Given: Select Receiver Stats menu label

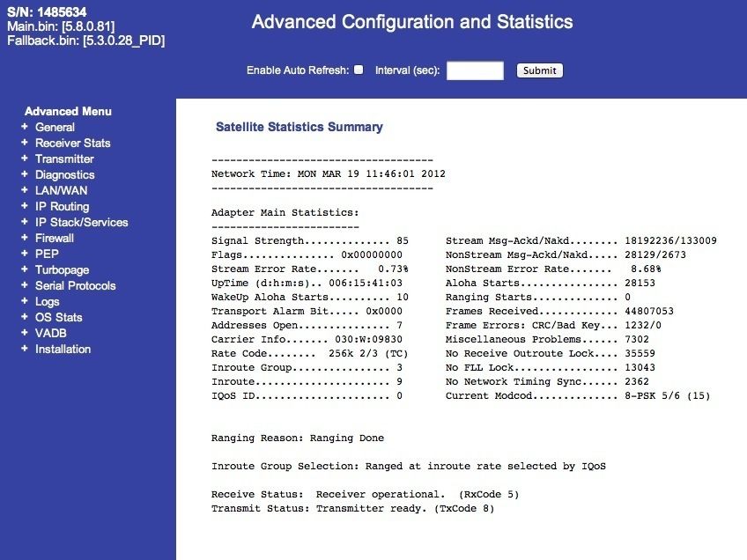Looking at the screenshot, I should [x=73, y=143].
